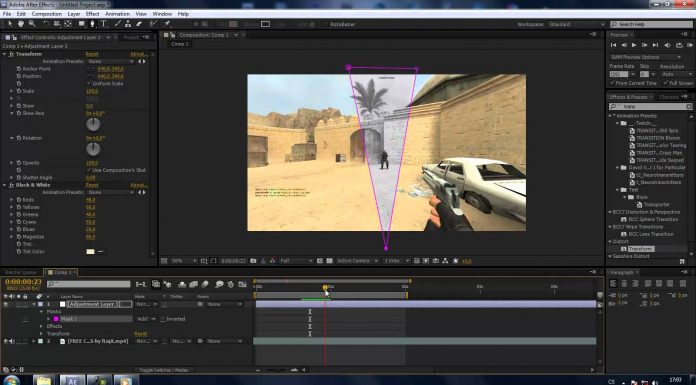Select the Zoom magnifier tool
This screenshot has height=385, width=696.
(x=32, y=24)
